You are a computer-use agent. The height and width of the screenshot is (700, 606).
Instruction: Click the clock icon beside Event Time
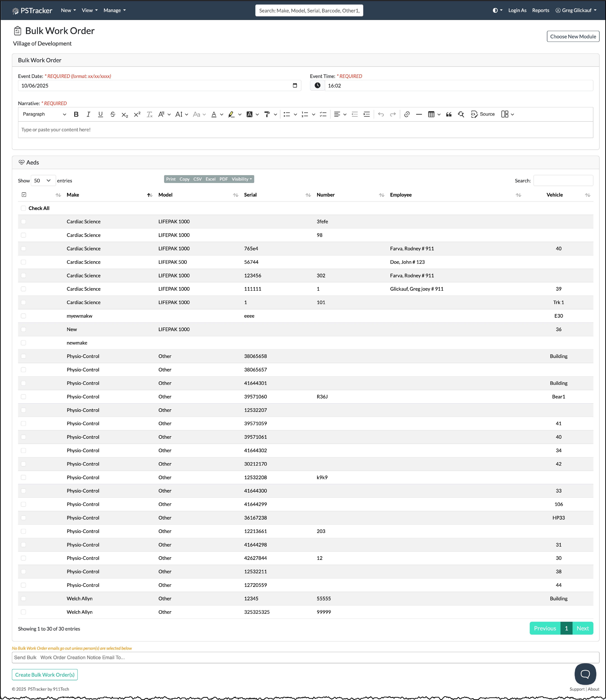click(317, 86)
